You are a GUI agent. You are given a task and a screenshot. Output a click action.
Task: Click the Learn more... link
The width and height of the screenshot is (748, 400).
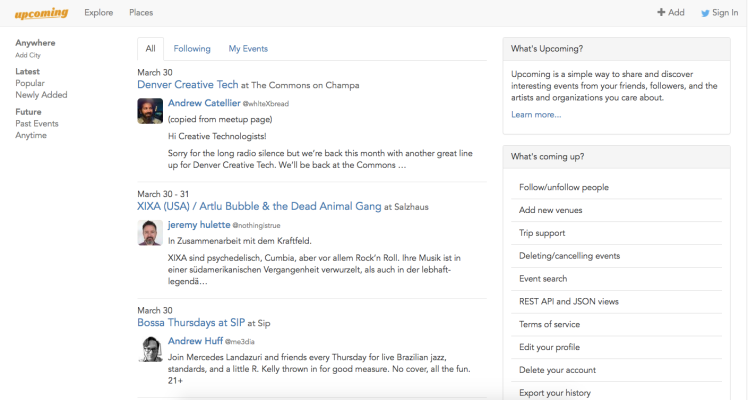point(536,114)
